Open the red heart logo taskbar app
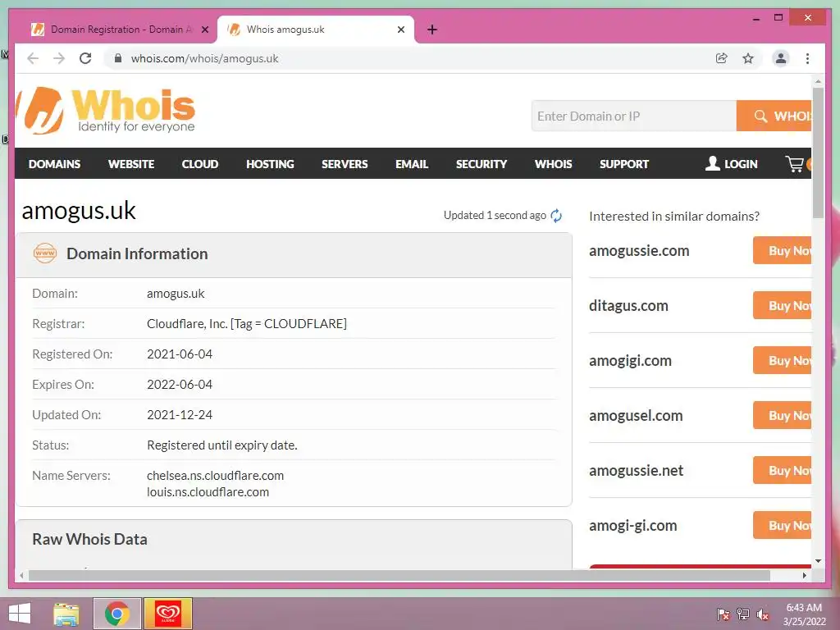Image resolution: width=840 pixels, height=630 pixels. click(168, 614)
